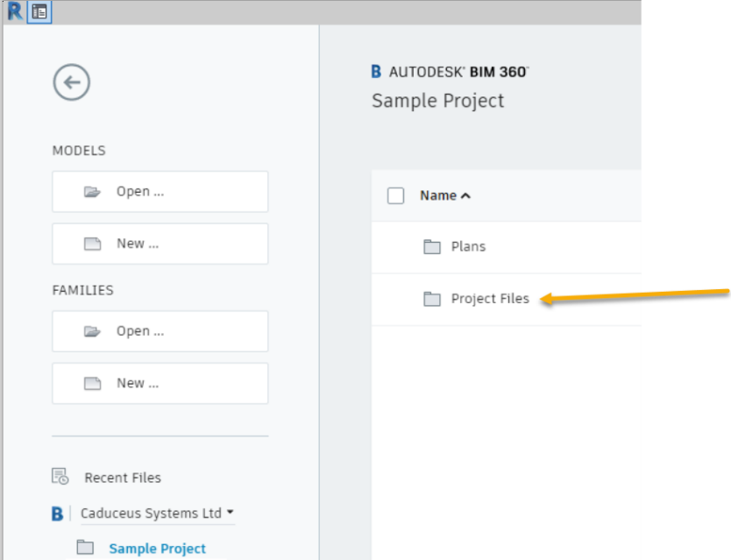Go back using the circled arrow
Viewport: 731px width, 560px height.
71,82
